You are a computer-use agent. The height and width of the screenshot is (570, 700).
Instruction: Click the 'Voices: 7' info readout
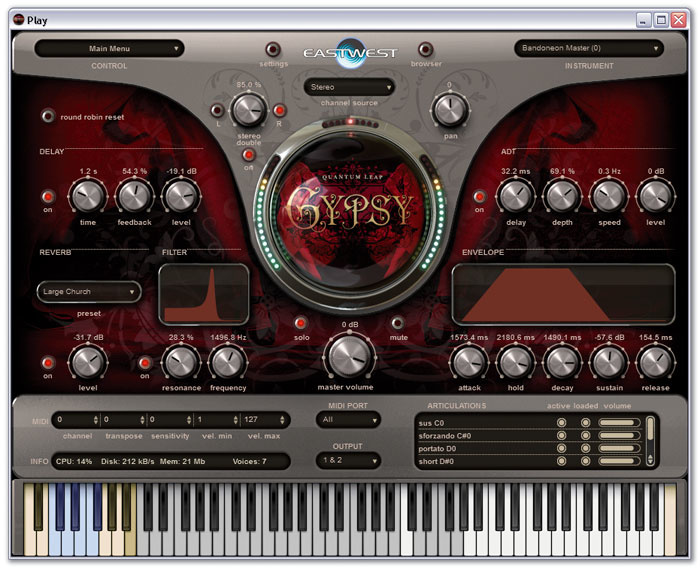[249, 461]
